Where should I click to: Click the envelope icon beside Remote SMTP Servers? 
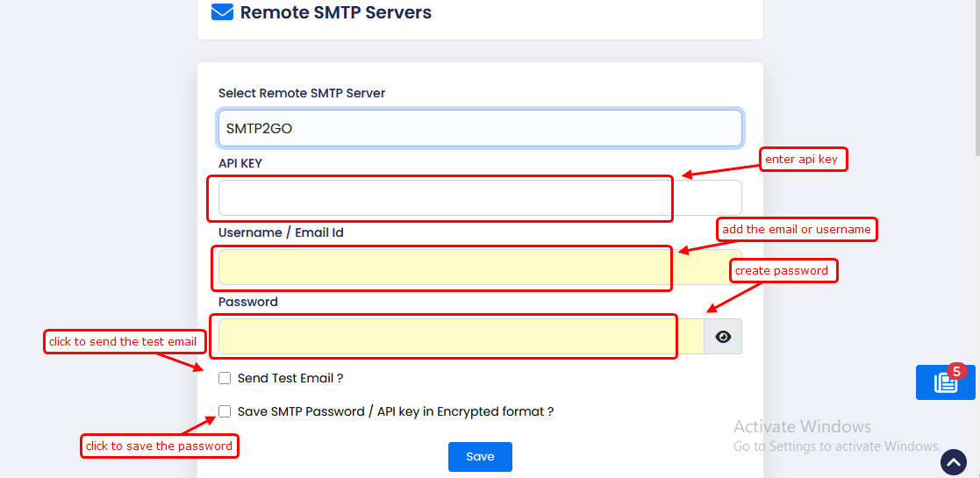[222, 12]
